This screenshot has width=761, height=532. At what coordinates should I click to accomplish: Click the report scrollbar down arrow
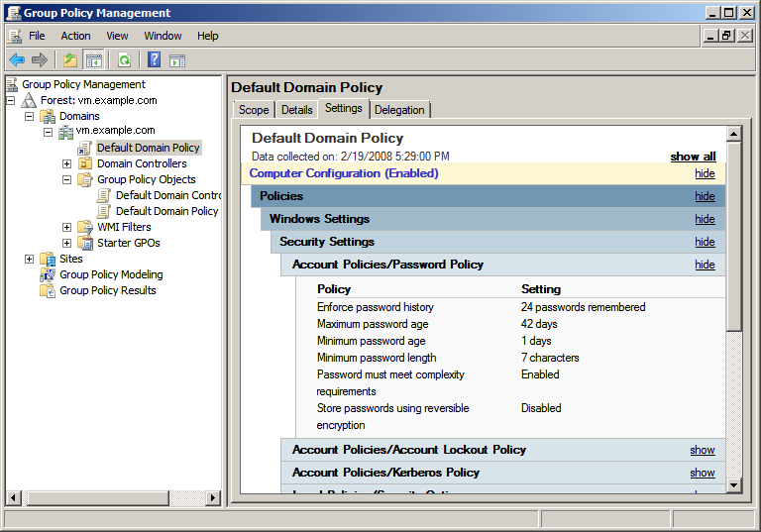pos(734,484)
